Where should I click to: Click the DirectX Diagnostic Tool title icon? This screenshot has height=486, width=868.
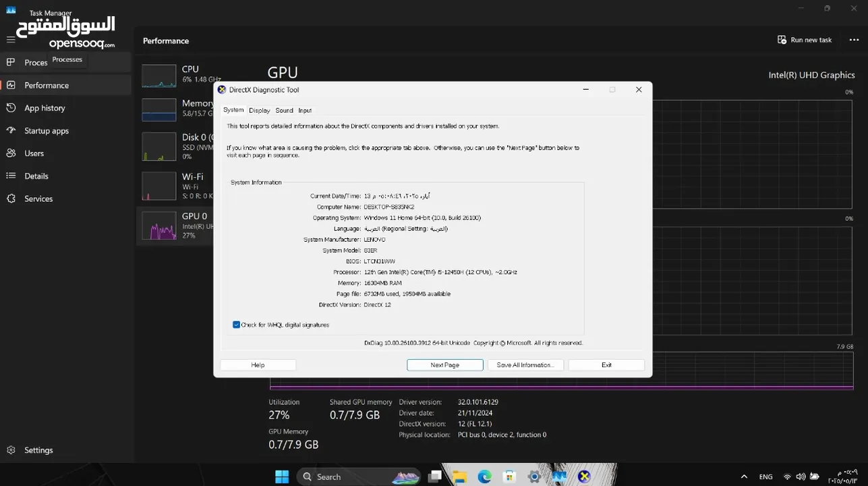point(222,89)
